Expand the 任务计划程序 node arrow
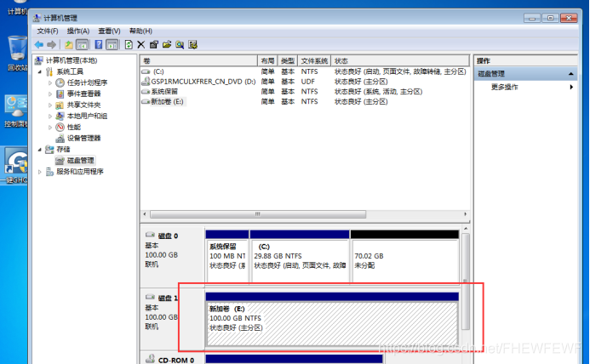 [50, 82]
